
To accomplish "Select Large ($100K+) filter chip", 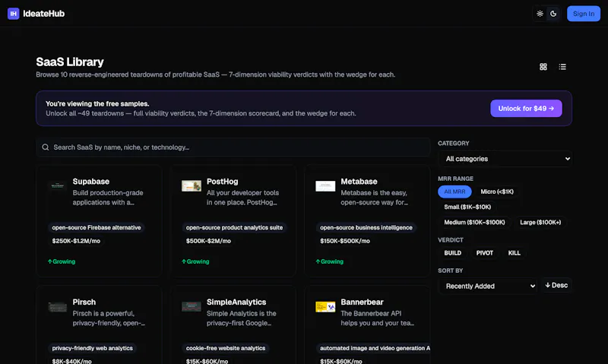I will coord(540,222).
